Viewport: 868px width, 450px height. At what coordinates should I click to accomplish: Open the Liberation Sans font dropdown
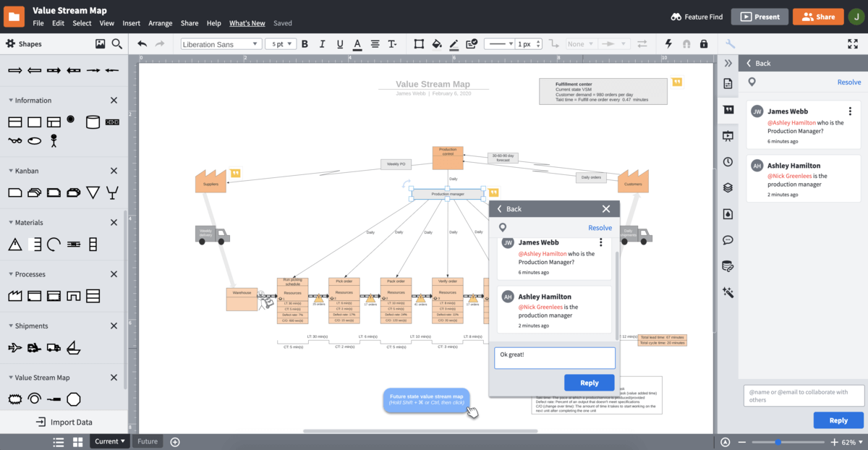221,44
